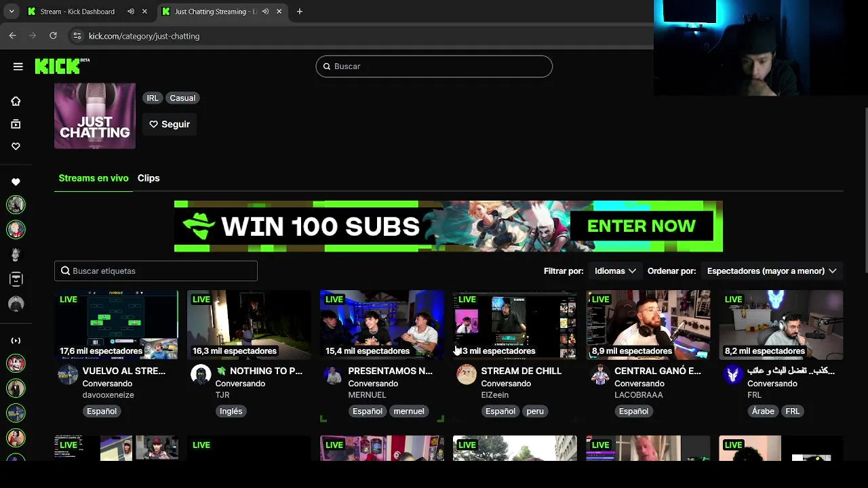Image resolution: width=868 pixels, height=488 pixels.
Task: Click ENTER NOW on the banner
Action: [x=642, y=226]
